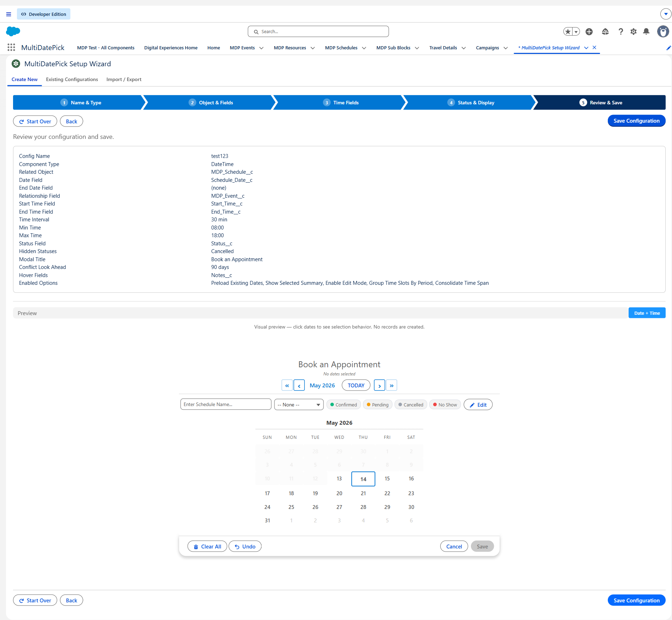This screenshot has width=672, height=620.
Task: Go to step 4 Status & Display
Action: click(471, 103)
